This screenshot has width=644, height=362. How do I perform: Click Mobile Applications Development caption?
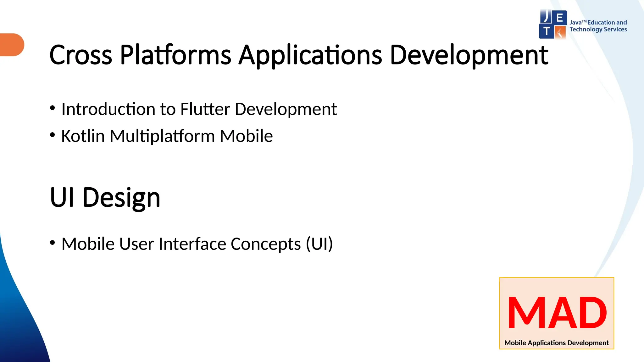[x=556, y=343]
